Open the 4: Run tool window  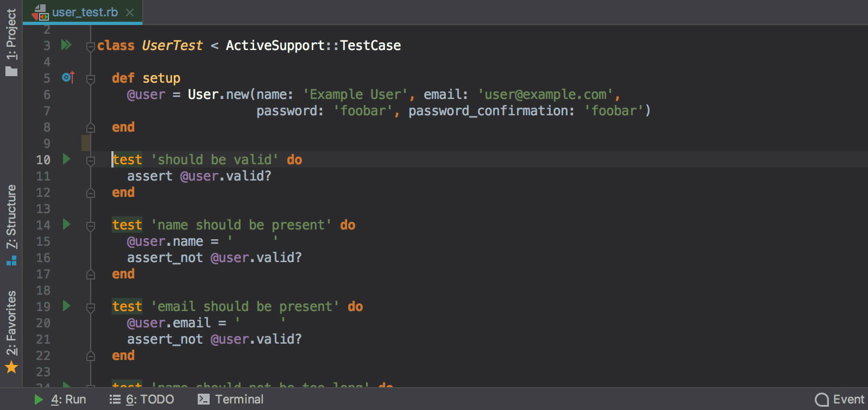60,399
